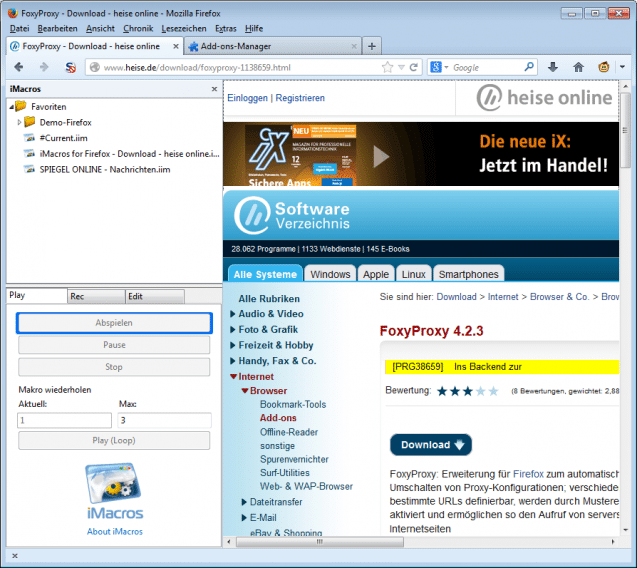Click the vertical page scrollbar thumb
This screenshot has width=637, height=568.
[625, 130]
